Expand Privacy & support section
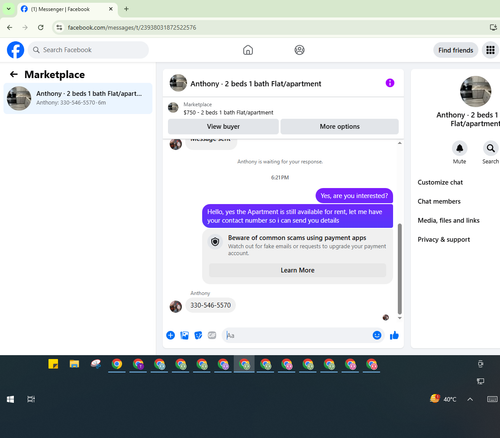 click(444, 239)
